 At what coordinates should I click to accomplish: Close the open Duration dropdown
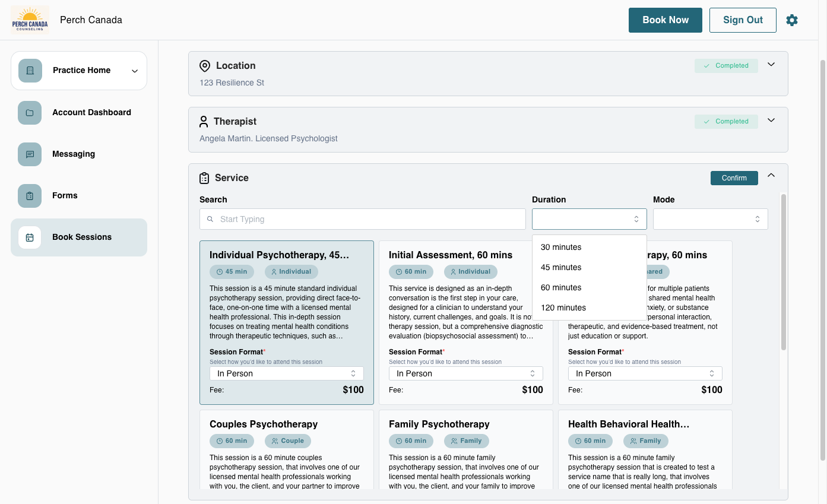click(590, 219)
